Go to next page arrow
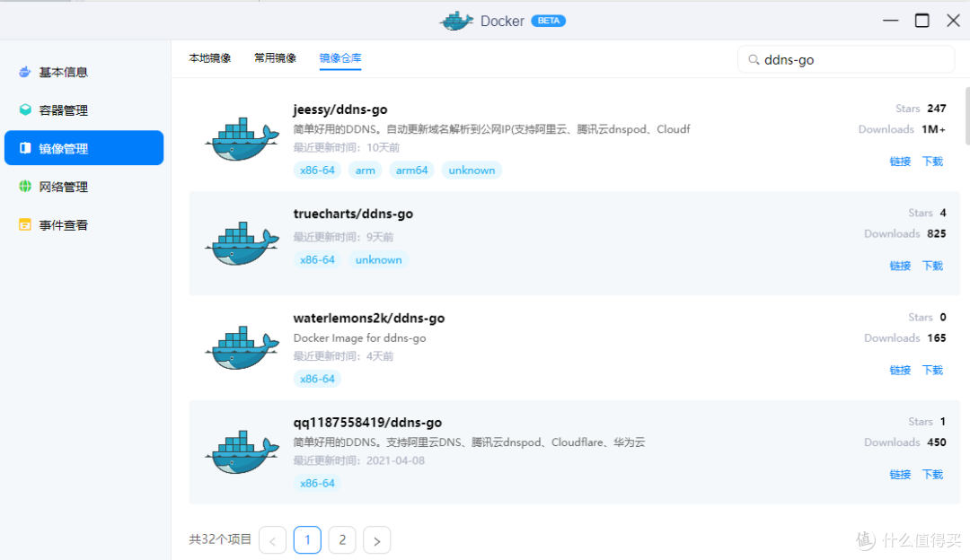Screen dimensions: 970x560 click(x=376, y=540)
